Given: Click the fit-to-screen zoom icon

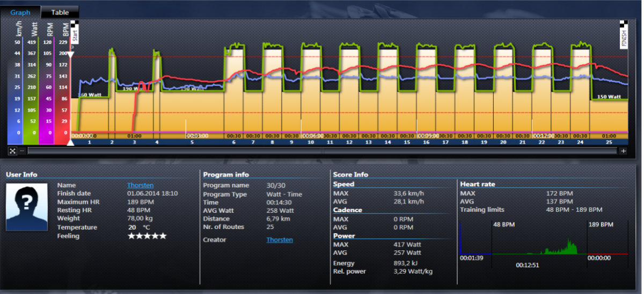Looking at the screenshot, I should [12, 151].
